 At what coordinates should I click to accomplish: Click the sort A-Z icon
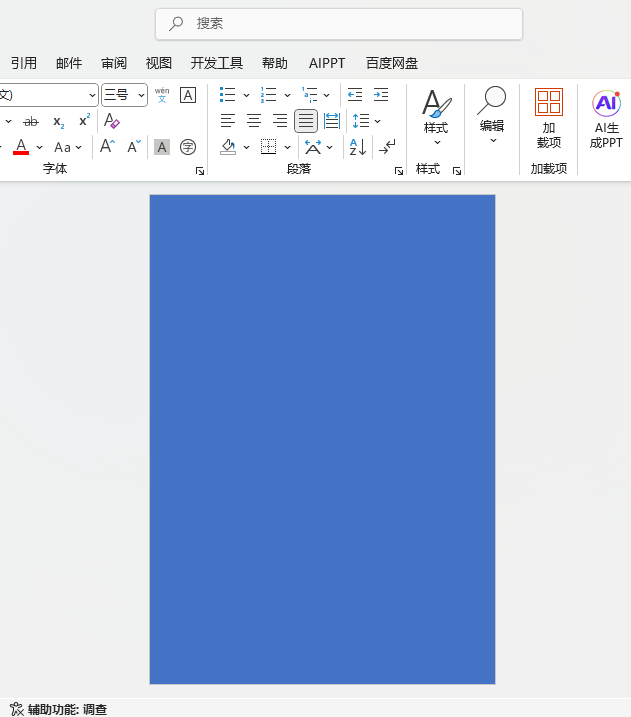(357, 147)
